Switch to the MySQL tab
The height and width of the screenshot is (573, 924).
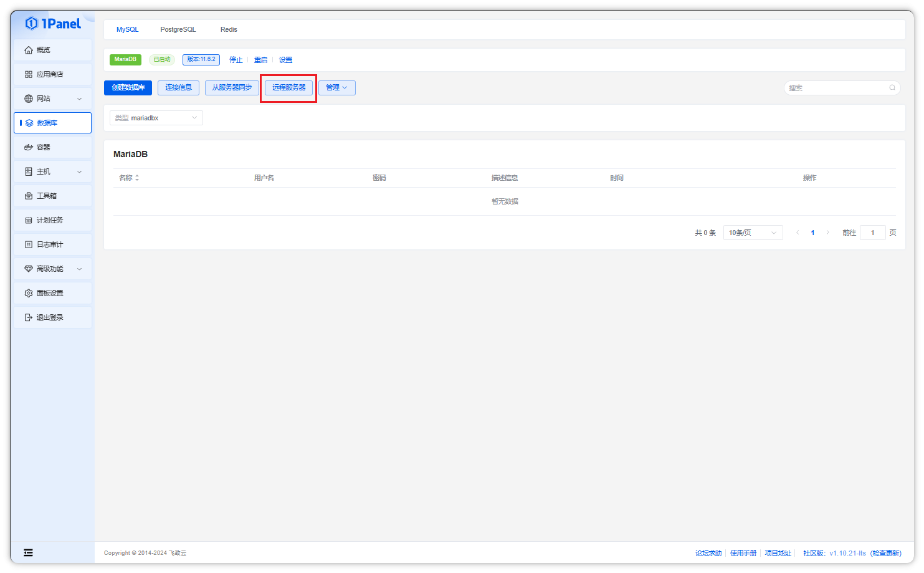(x=128, y=29)
